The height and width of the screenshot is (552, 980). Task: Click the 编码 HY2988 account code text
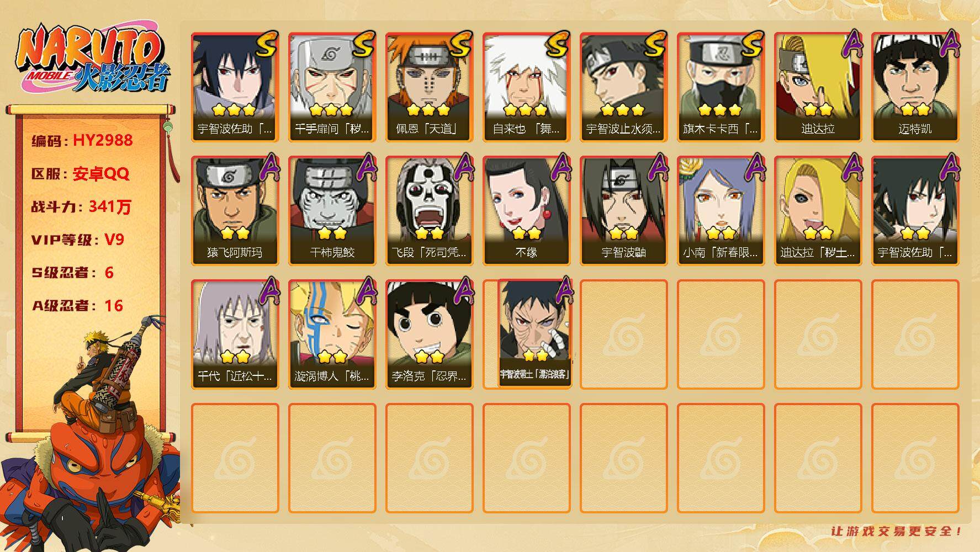tap(82, 140)
